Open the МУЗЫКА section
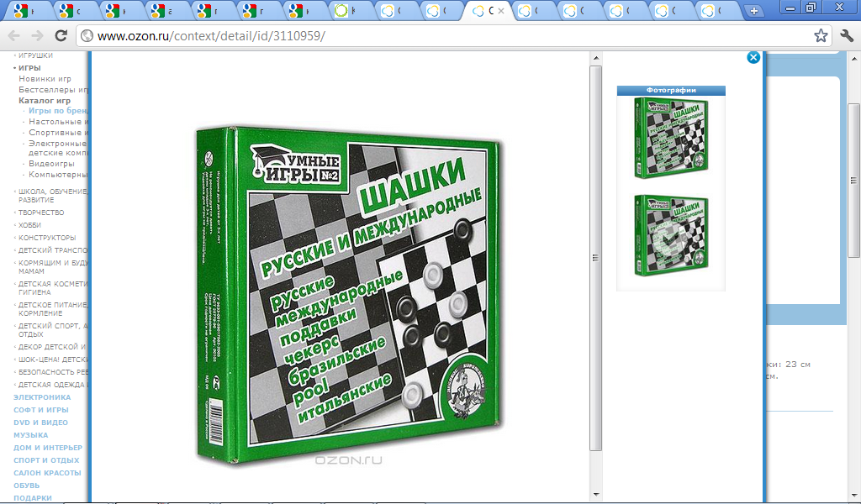The height and width of the screenshot is (504, 861). coord(31,435)
